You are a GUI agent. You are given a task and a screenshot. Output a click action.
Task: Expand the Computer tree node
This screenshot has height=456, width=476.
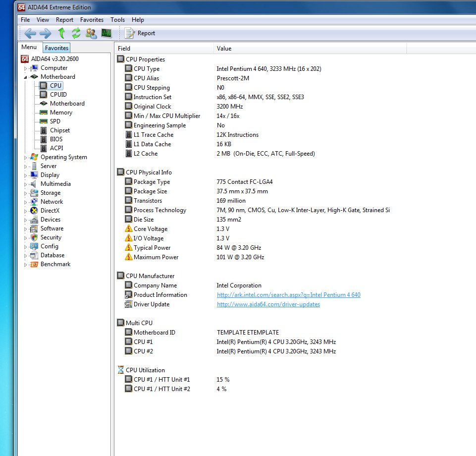26,68
